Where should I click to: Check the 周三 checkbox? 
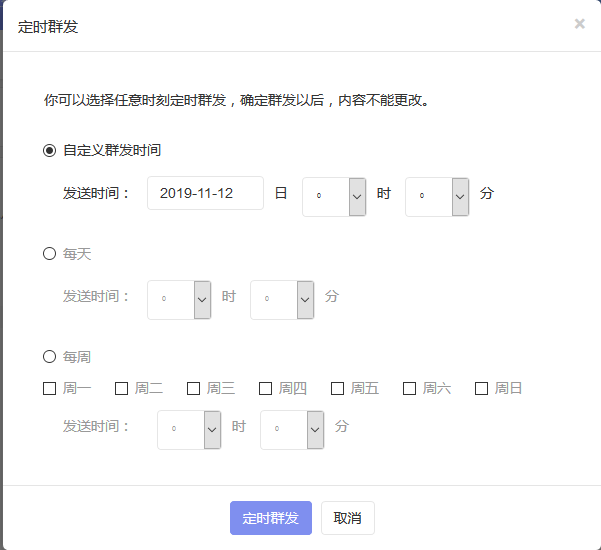[x=194, y=388]
